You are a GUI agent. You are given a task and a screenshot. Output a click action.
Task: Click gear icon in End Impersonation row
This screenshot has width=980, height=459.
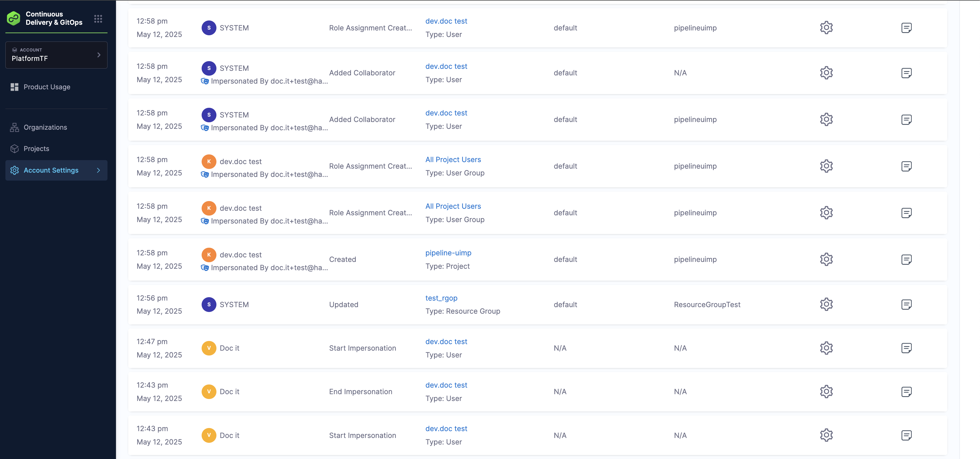[826, 392]
